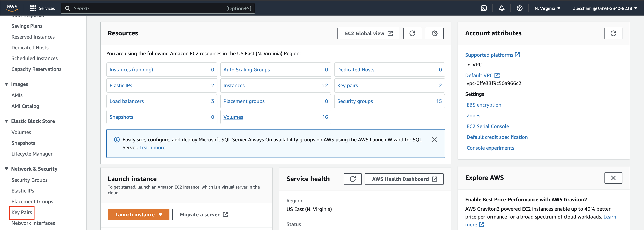Image resolution: width=644 pixels, height=230 pixels.
Task: Open Dedicated Hosts resource tile
Action: tap(390, 70)
